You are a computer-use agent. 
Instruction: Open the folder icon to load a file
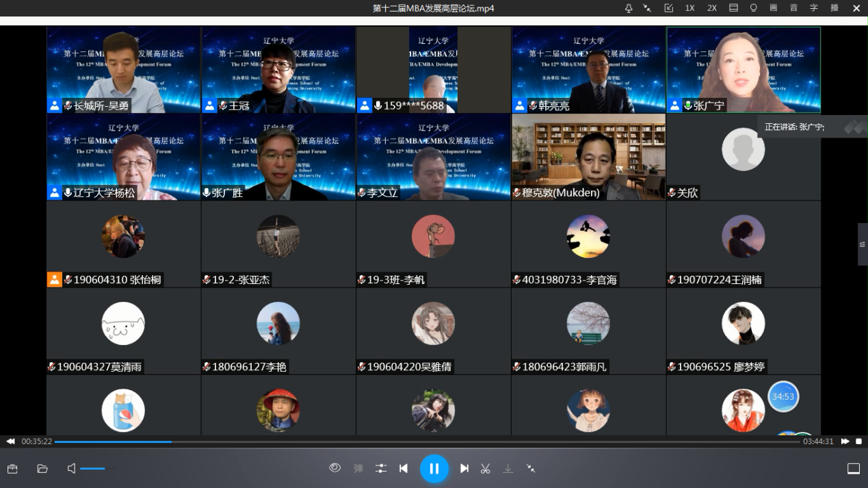[42, 469]
